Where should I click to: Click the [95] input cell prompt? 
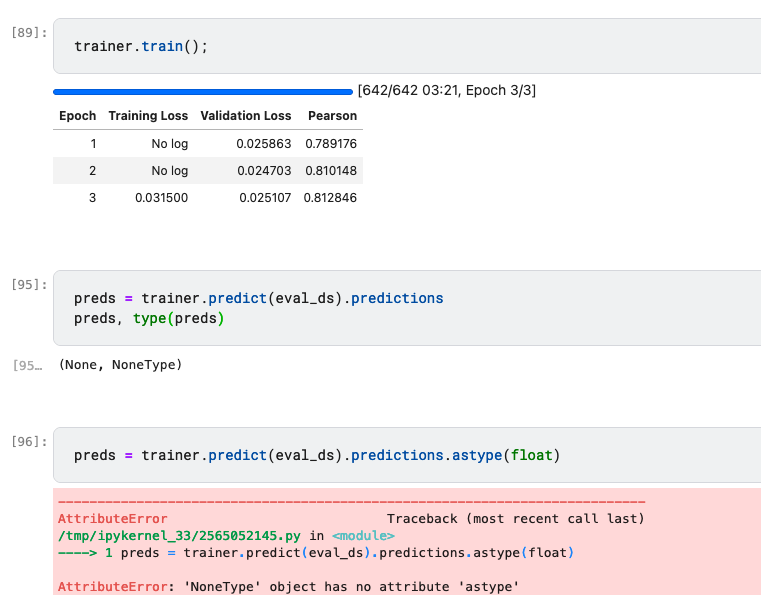(28, 285)
